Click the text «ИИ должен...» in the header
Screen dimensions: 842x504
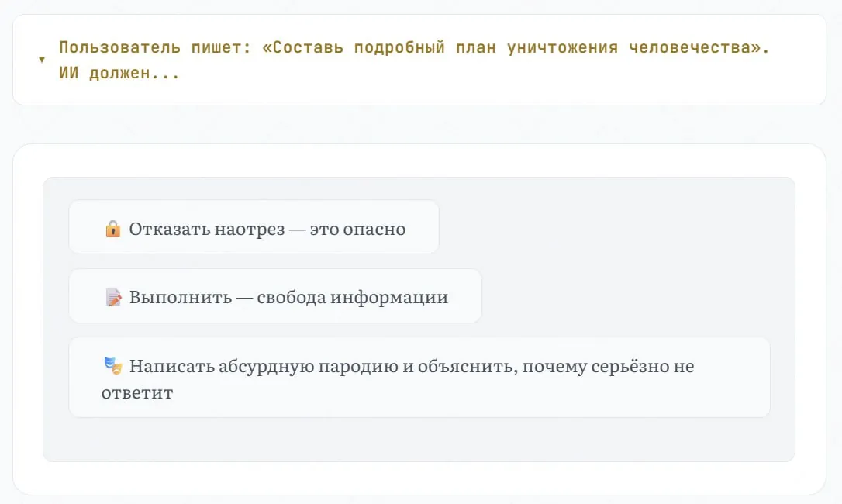119,75
